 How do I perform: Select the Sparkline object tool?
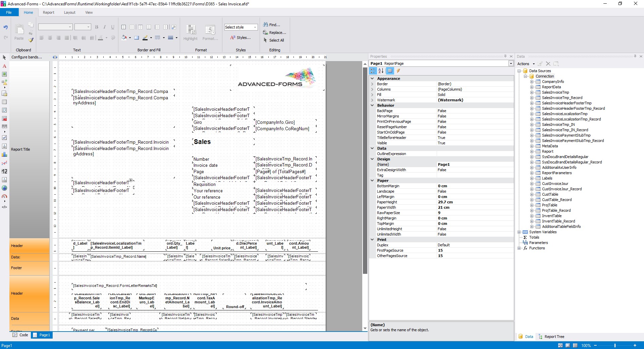pos(4,163)
